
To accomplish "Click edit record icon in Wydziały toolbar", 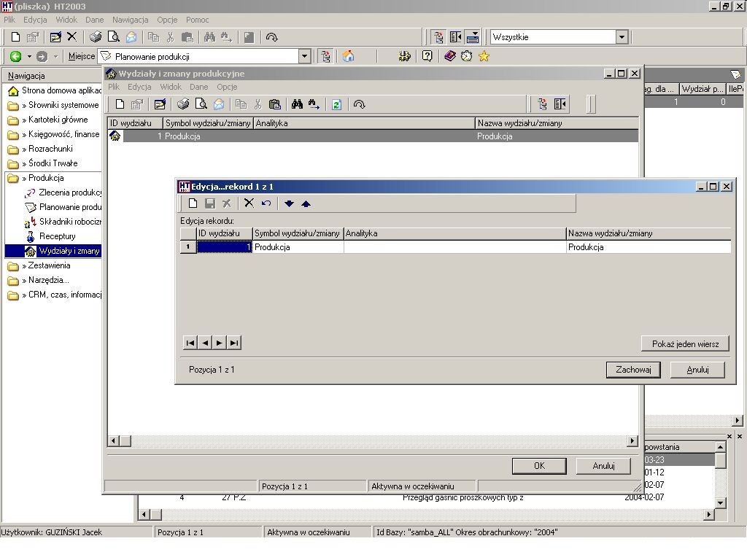I will pyautogui.click(x=160, y=104).
